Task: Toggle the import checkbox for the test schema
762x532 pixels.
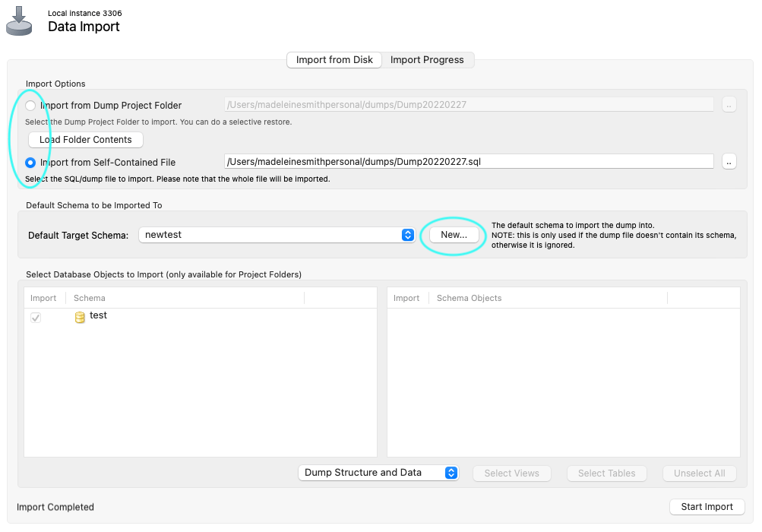Action: (x=34, y=317)
